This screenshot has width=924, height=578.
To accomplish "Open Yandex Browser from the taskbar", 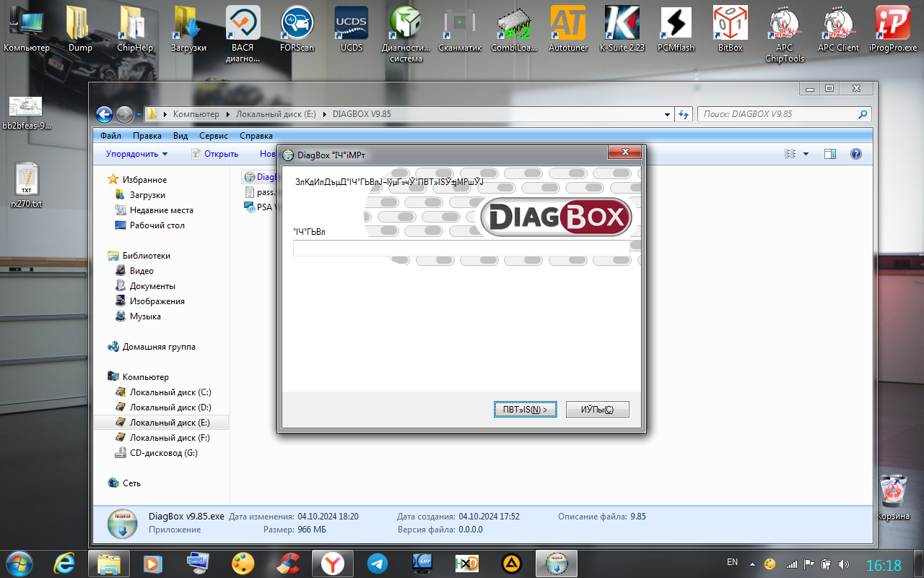I will [332, 563].
